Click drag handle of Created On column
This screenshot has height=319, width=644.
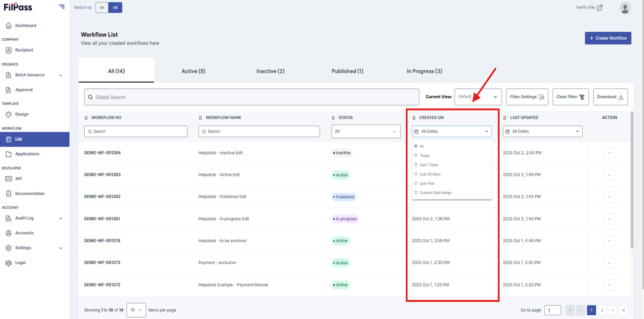point(414,118)
